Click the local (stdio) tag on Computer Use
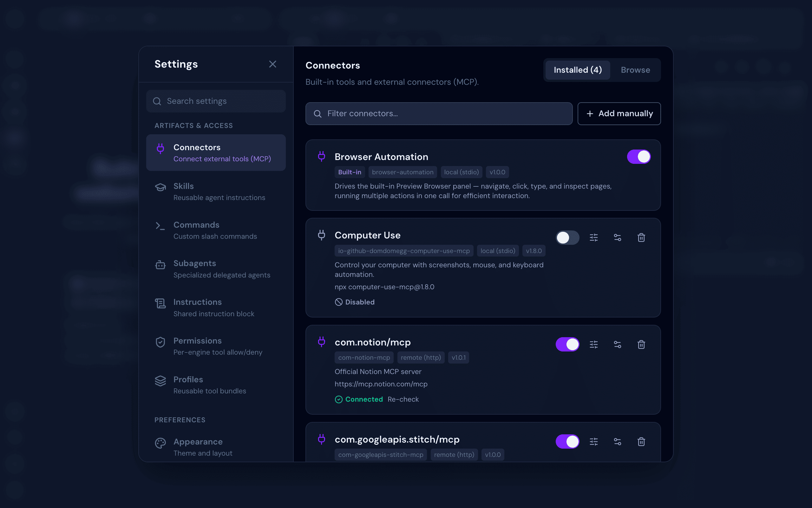 498,251
